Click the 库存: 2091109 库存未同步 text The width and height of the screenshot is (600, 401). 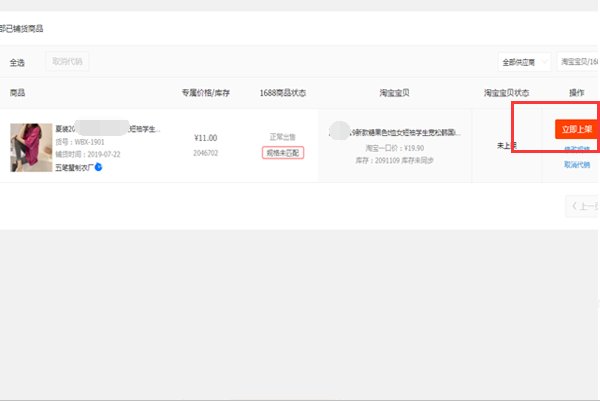pos(395,160)
